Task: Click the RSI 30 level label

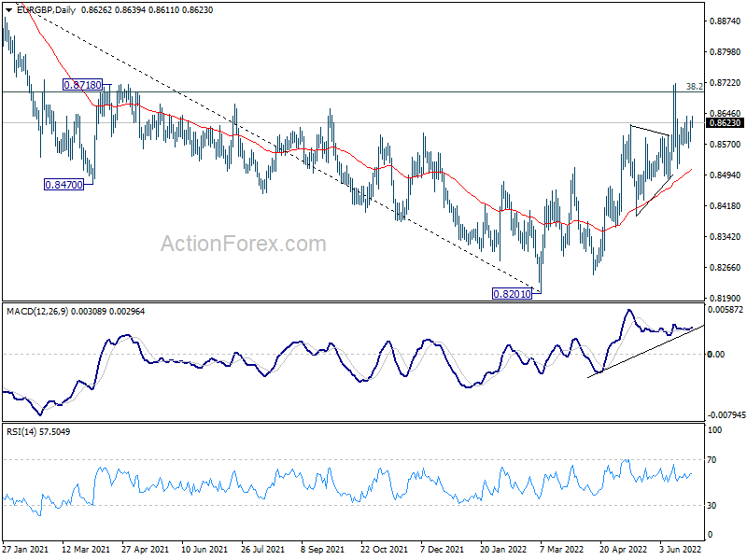Action: click(712, 506)
